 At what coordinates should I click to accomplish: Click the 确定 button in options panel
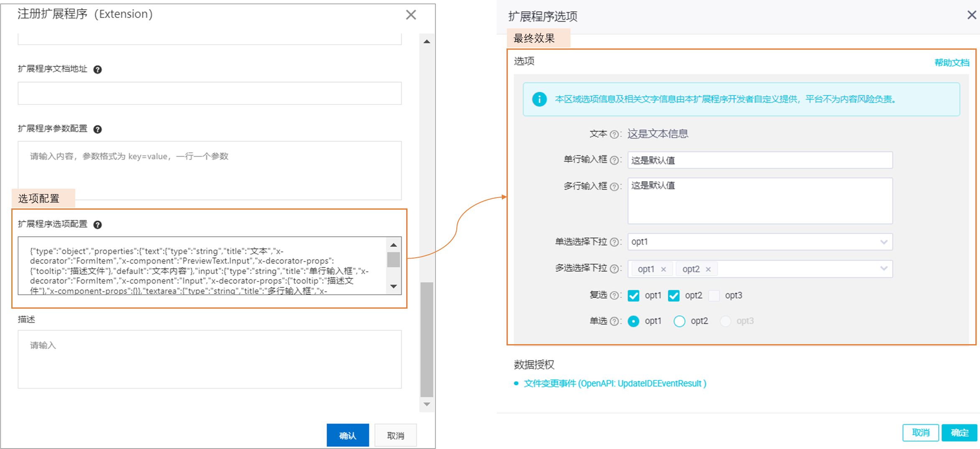tap(960, 433)
